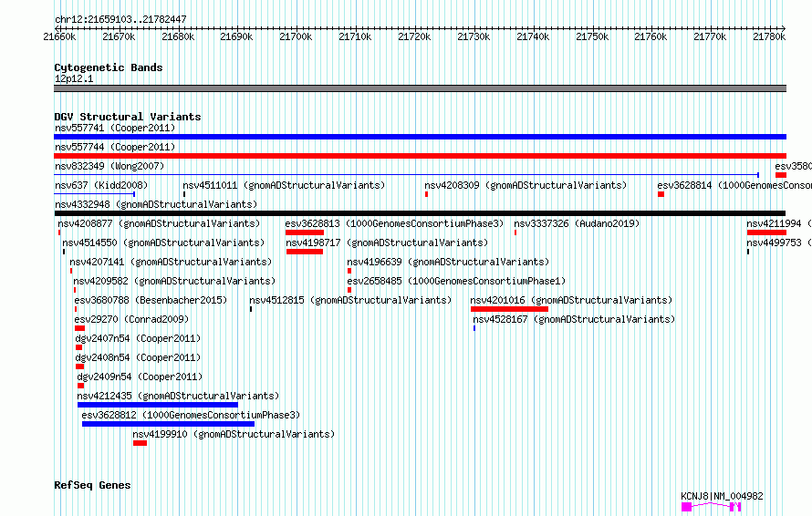Click the nsv4514550 gnomAD label
812x516 pixels.
163,243
